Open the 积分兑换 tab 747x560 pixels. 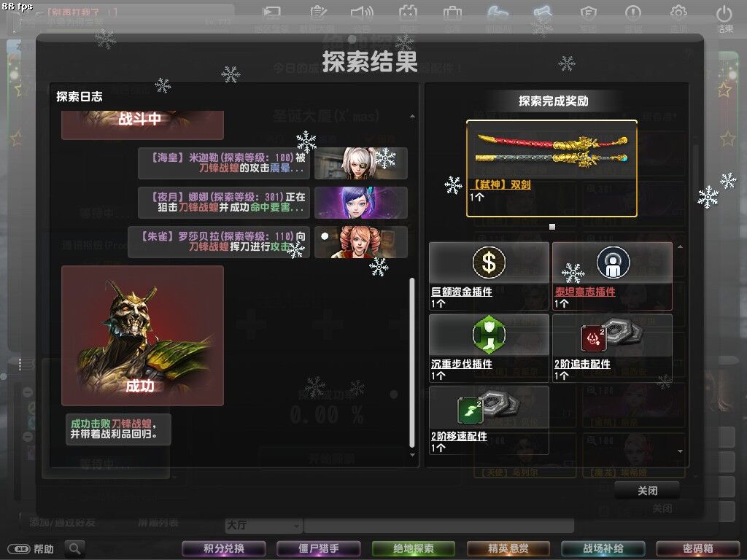223,548
